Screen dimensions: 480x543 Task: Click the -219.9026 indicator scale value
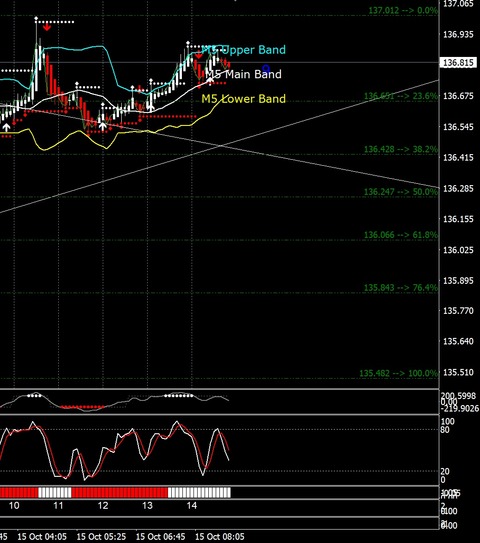[460, 409]
